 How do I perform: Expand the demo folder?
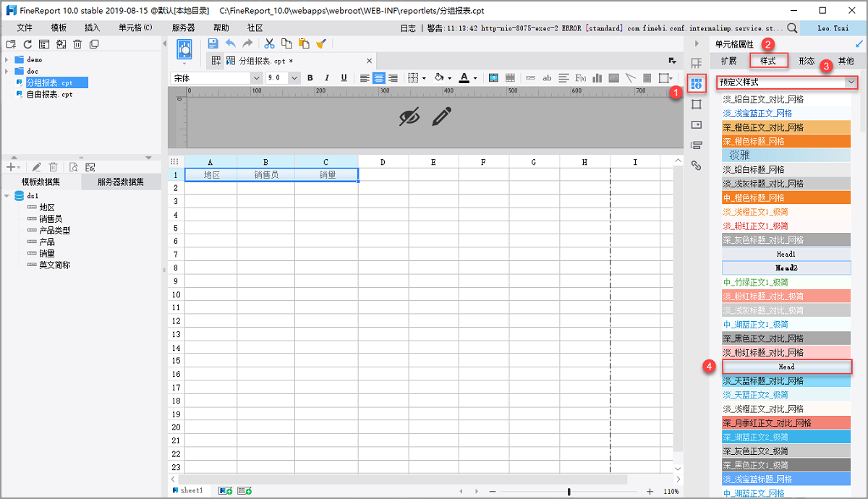pyautogui.click(x=7, y=60)
